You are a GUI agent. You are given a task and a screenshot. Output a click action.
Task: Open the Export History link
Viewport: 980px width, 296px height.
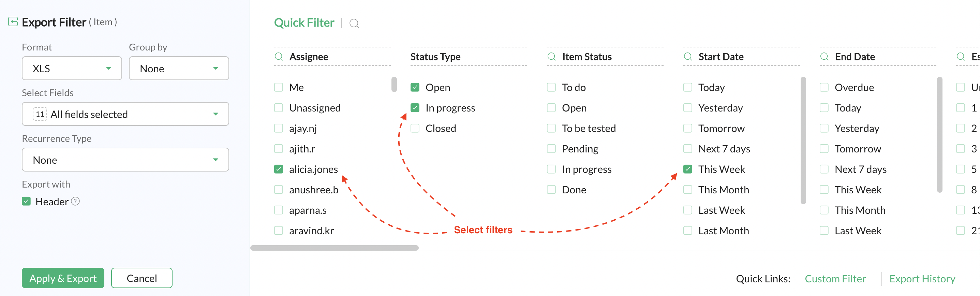(x=922, y=279)
